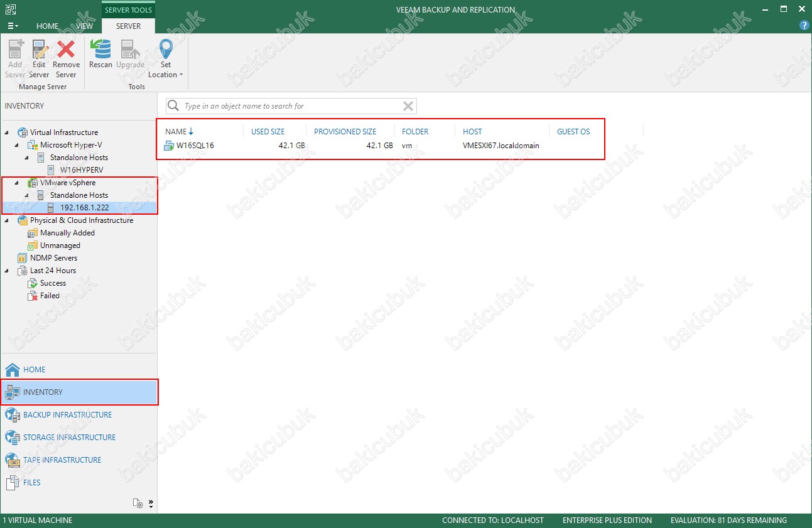Sort by the HOST column header
812x528 pixels.
click(472, 131)
